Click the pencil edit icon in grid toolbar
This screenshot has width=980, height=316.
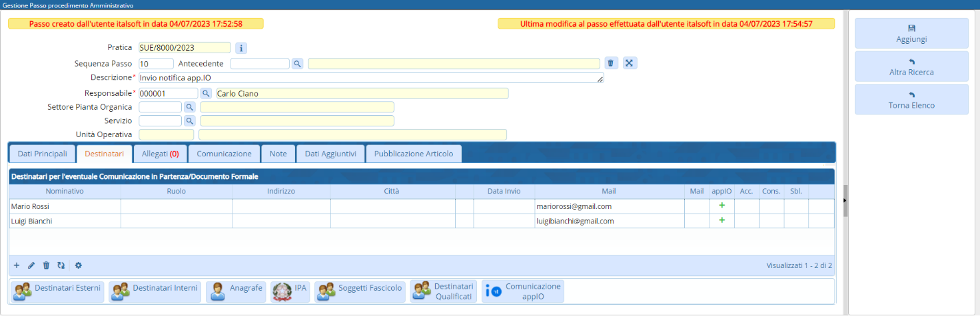pos(31,265)
